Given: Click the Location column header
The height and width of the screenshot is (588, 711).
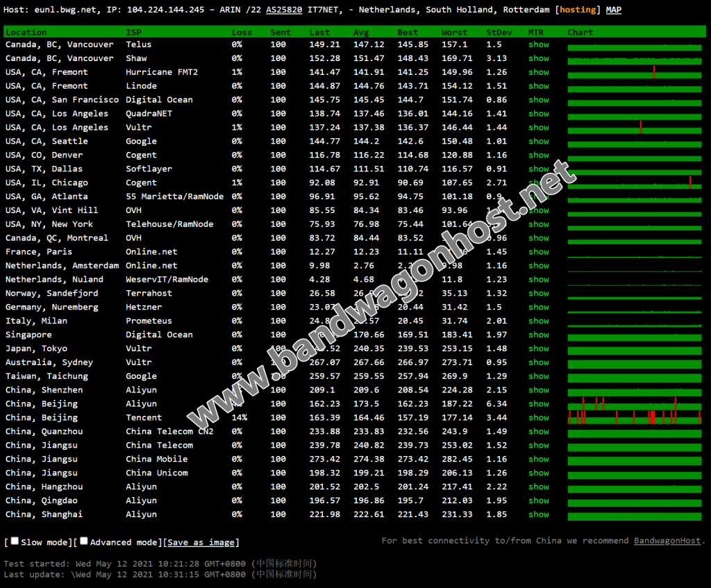Looking at the screenshot, I should click(x=26, y=32).
